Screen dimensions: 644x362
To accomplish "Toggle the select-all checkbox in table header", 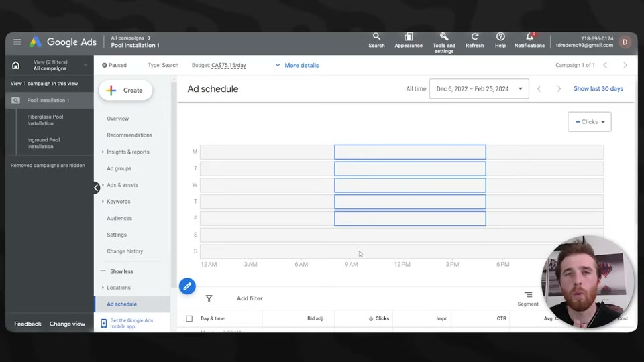I will point(189,318).
